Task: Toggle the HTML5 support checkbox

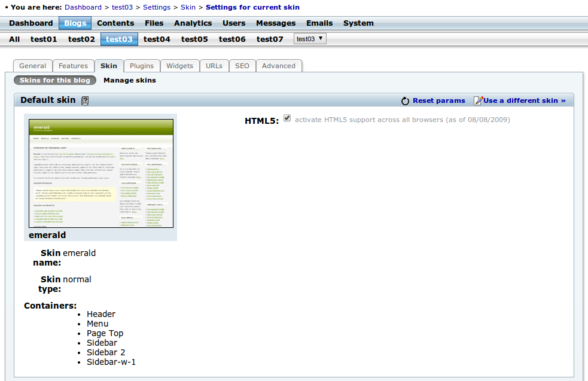Action: 287,118
